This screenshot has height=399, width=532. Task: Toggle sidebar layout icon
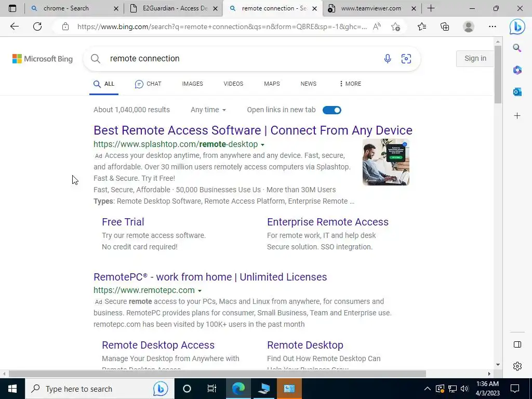click(517, 345)
